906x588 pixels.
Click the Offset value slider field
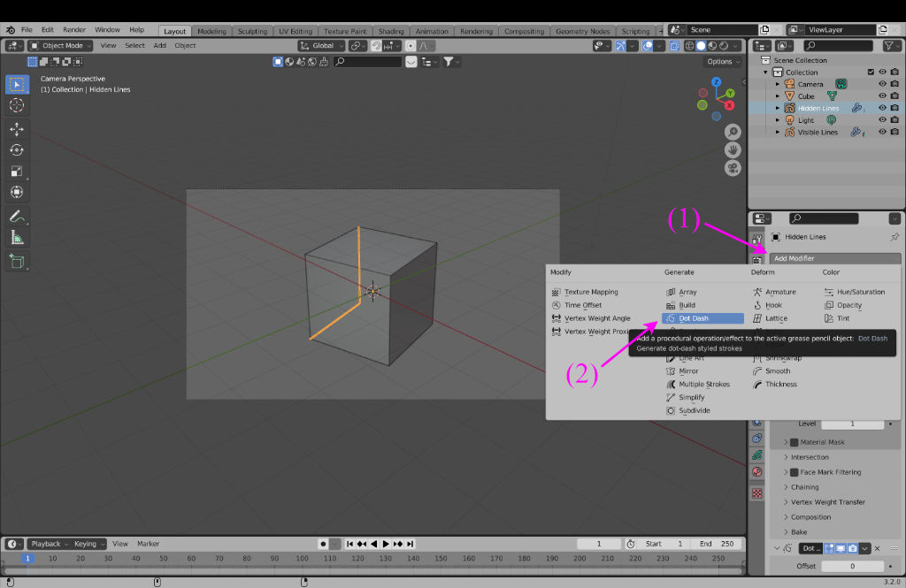pyautogui.click(x=853, y=566)
